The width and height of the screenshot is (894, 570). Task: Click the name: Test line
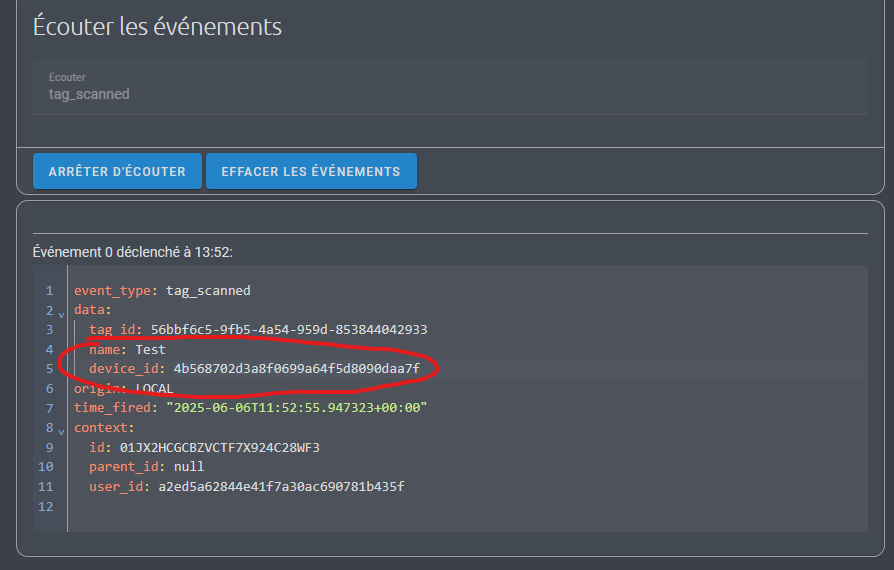(x=127, y=349)
